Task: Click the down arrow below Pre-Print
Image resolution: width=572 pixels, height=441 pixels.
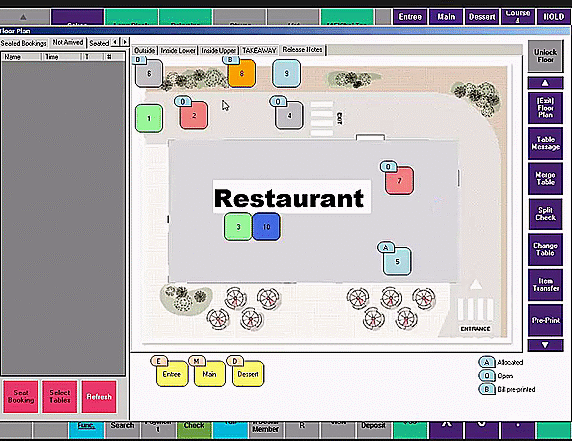Action: tap(545, 345)
